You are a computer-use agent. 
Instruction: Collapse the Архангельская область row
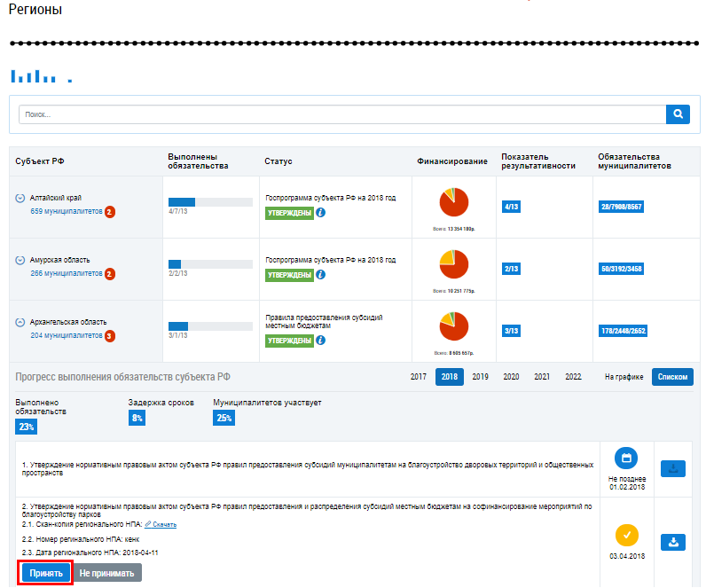click(x=20, y=323)
